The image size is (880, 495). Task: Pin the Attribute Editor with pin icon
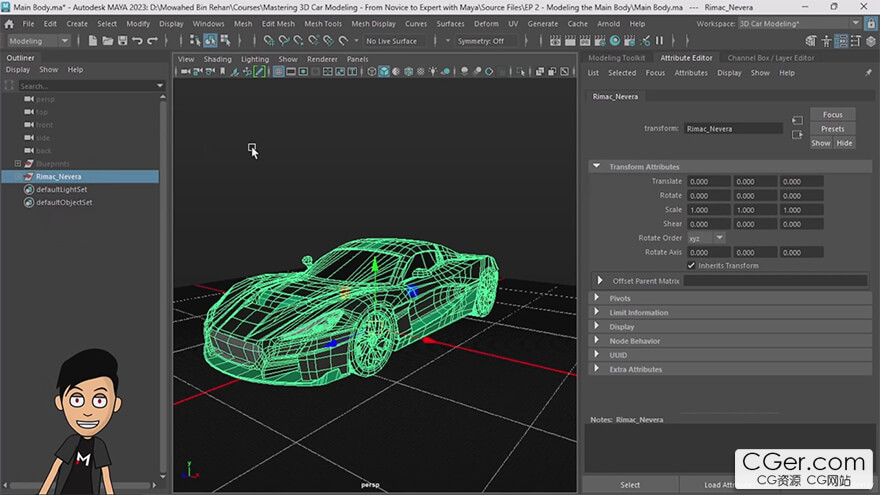pyautogui.click(x=868, y=73)
